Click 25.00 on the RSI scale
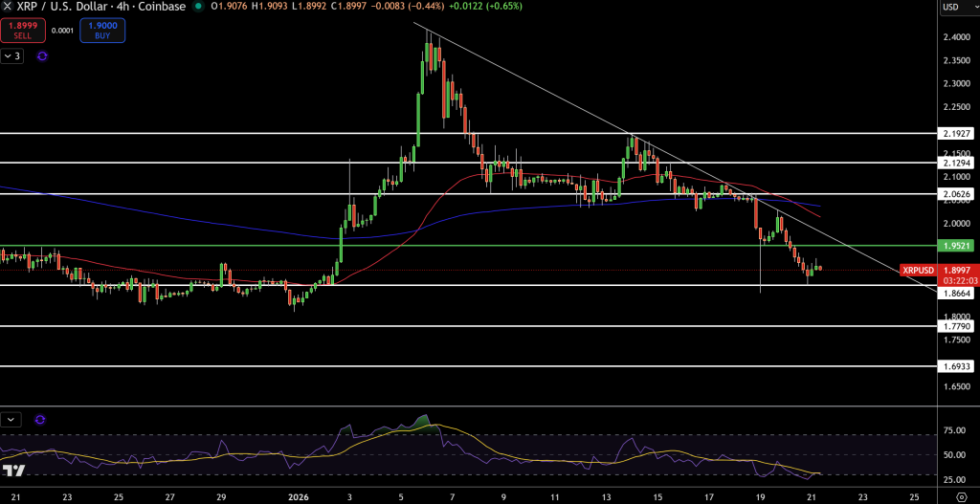980x504 pixels. (954, 480)
